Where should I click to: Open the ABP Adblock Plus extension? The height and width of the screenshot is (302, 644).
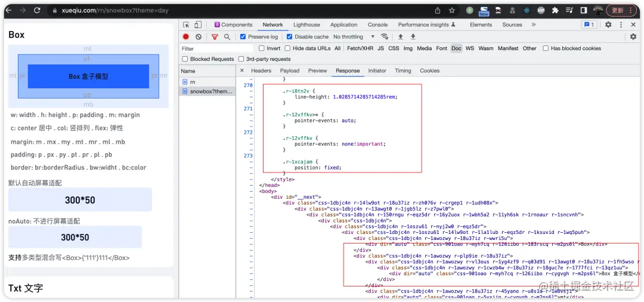click(x=541, y=10)
